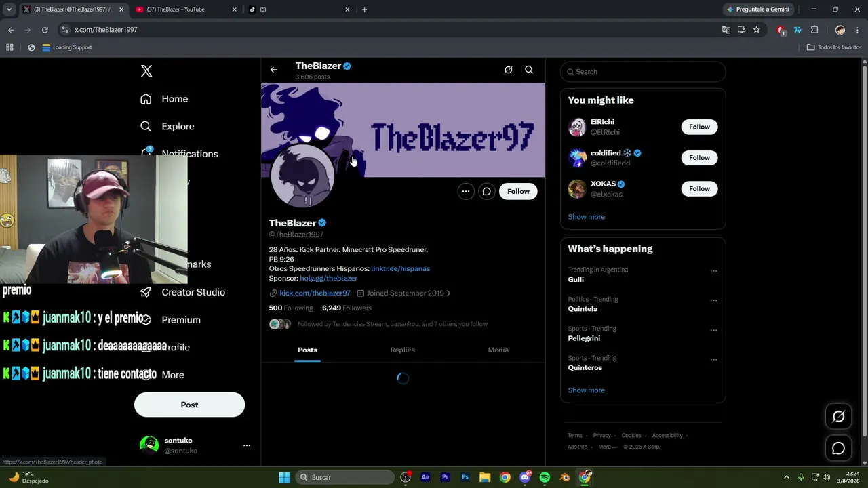
Task: Open linktr.ee/hispanas link in bio
Action: [x=400, y=269]
